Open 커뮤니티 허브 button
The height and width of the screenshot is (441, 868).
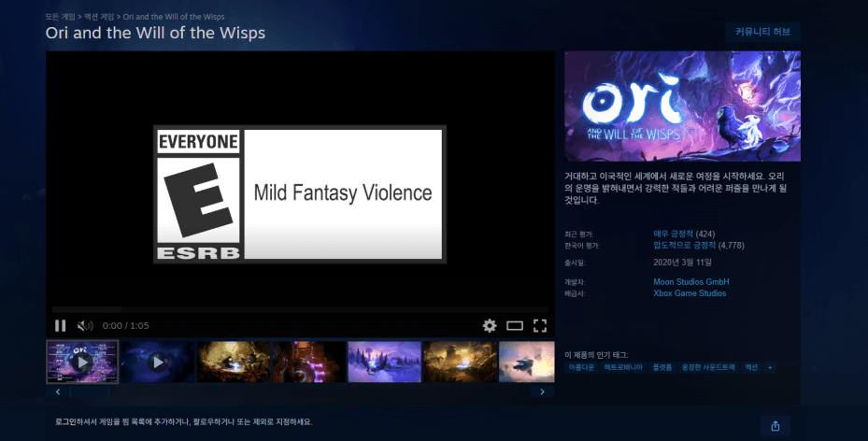(x=762, y=32)
